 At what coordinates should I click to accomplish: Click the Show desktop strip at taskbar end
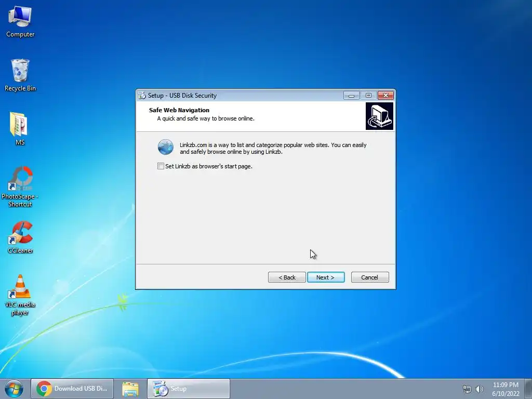point(528,389)
